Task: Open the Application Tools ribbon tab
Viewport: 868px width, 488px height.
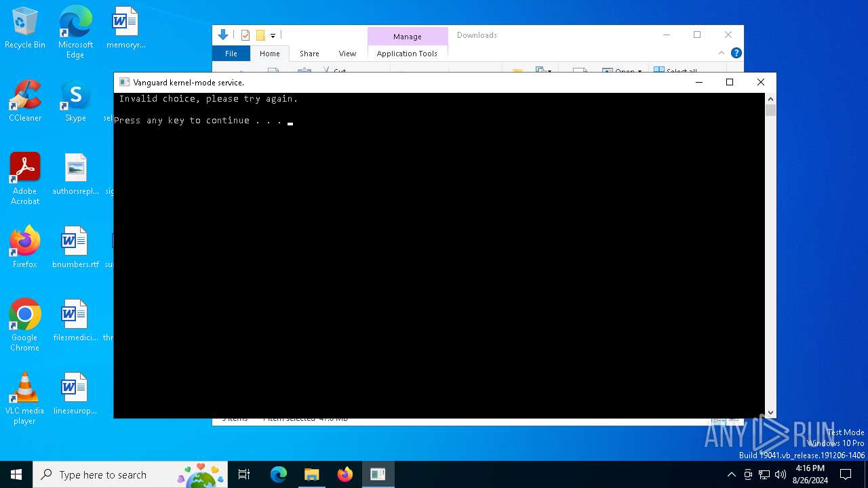Action: click(x=407, y=54)
